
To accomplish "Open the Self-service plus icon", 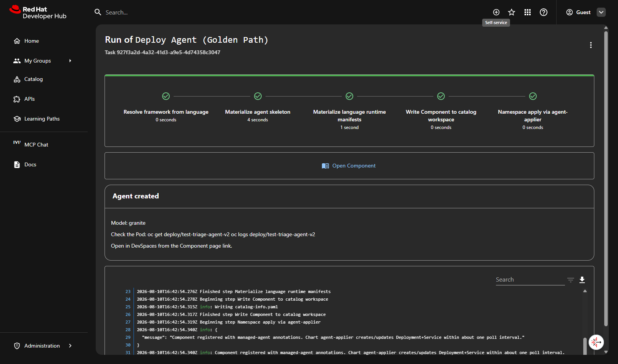I will tap(496, 12).
